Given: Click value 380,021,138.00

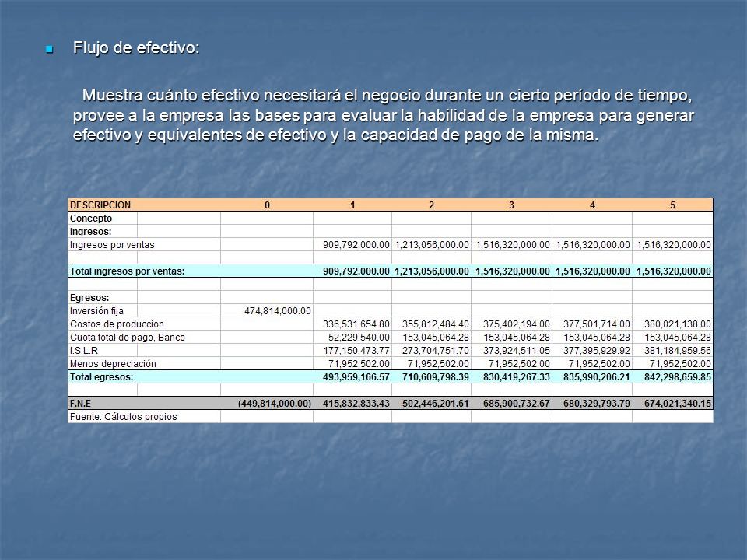Looking at the screenshot, I should pyautogui.click(x=678, y=324).
